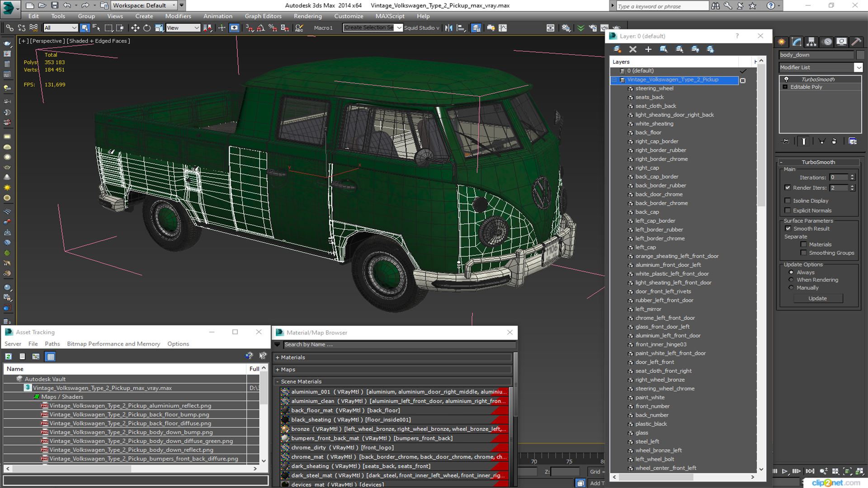Open the Modifiers menu
Viewport: 868px width, 488px height.
coord(178,16)
